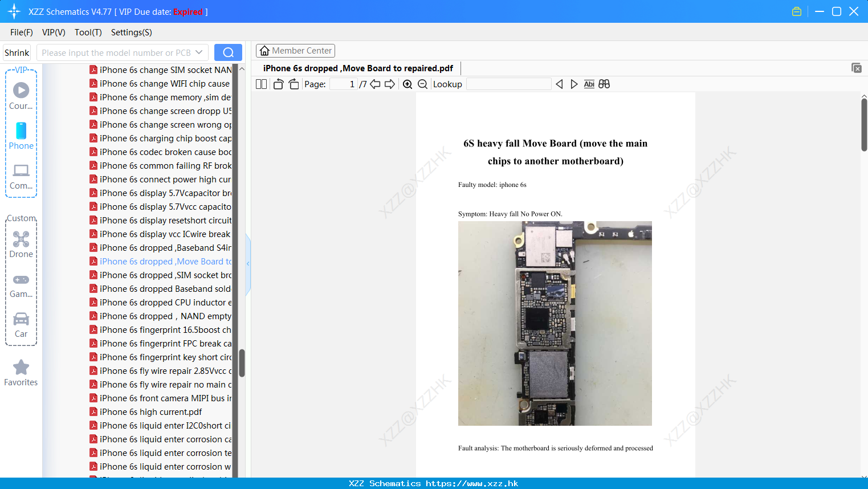
Task: Rotate the page clockwise
Action: pyautogui.click(x=294, y=84)
